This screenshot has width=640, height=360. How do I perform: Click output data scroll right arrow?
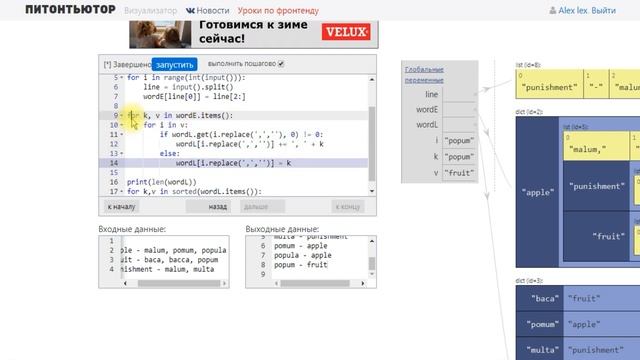[363, 283]
